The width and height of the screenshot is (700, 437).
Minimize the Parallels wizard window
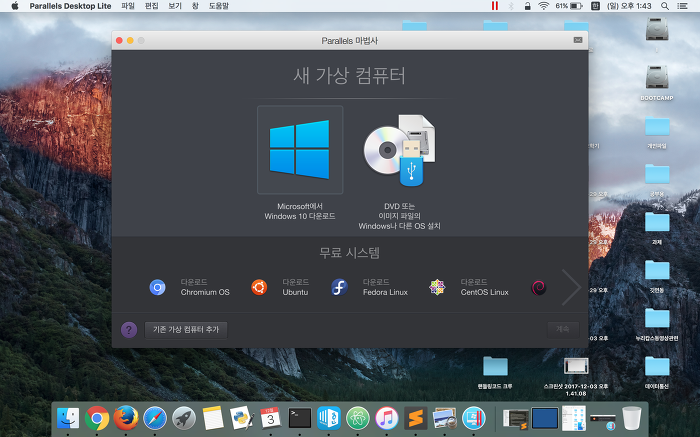point(130,41)
